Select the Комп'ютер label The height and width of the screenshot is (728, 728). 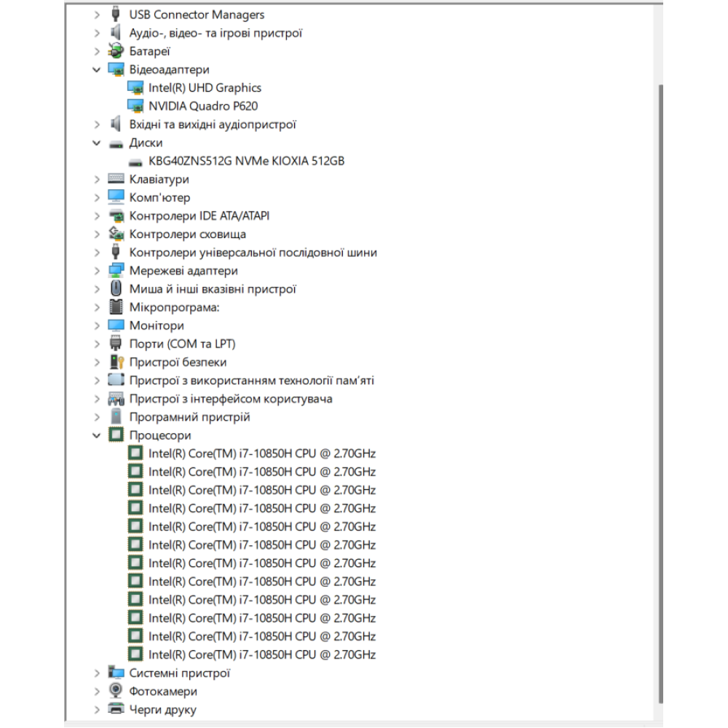(159, 198)
